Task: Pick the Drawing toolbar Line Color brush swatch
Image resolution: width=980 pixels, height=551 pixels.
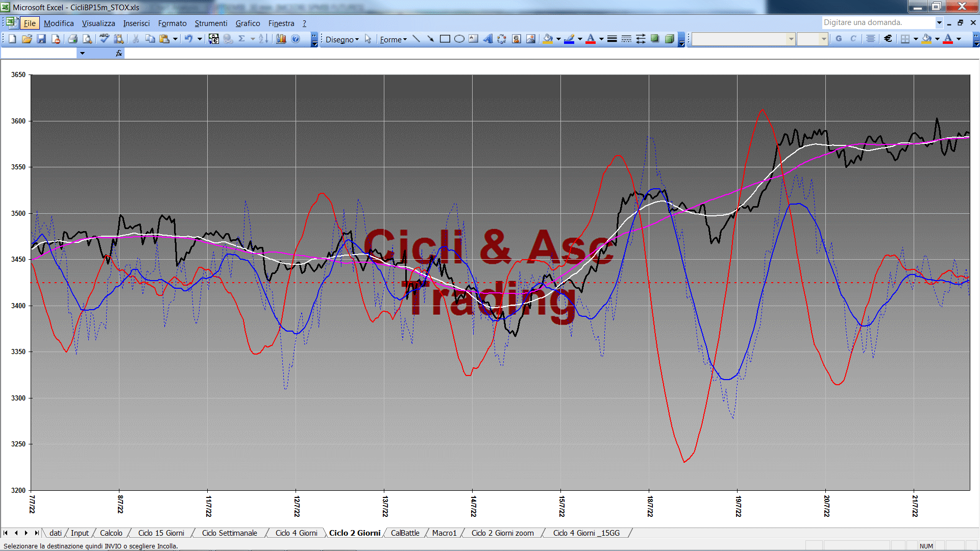Action: [569, 39]
